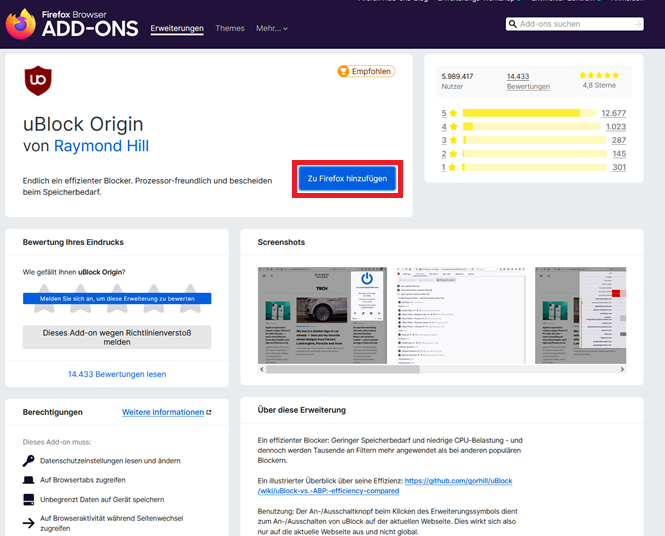Screen dimensions: 665x536
Task: Click the 5-star rating row star
Action: coord(455,113)
